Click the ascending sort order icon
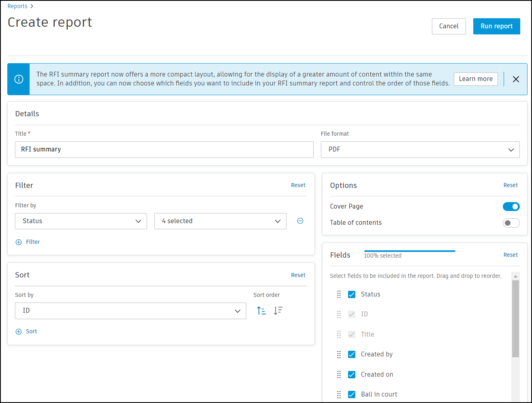This screenshot has width=532, height=403. pos(261,311)
